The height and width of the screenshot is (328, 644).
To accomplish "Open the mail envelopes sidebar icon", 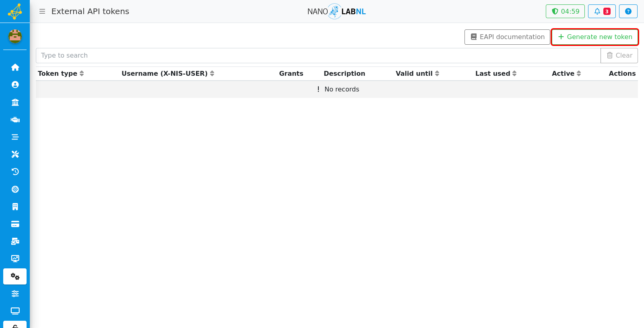I will click(x=15, y=241).
